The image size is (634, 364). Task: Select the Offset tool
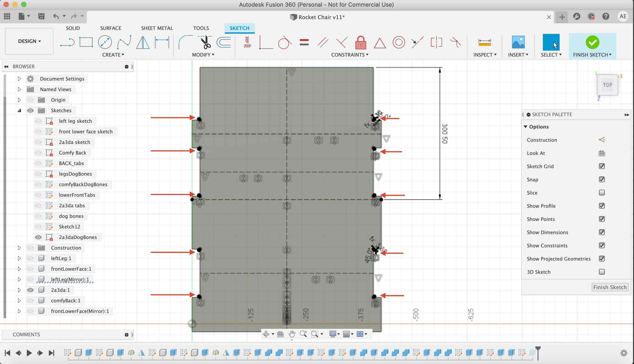coord(224,42)
